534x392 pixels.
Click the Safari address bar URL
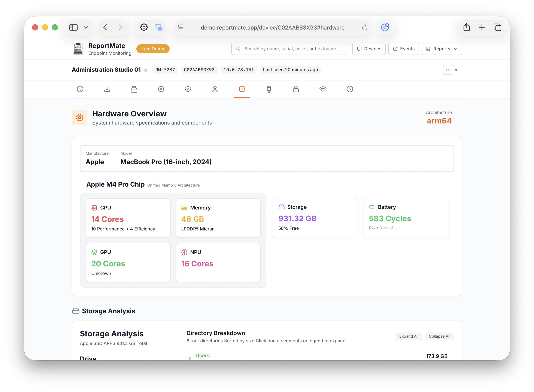point(273,28)
